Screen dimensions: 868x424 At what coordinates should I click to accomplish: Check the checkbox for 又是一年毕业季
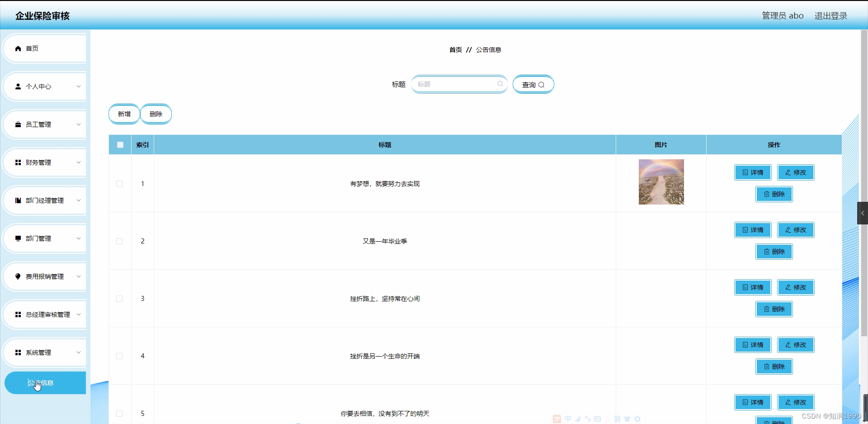point(119,241)
